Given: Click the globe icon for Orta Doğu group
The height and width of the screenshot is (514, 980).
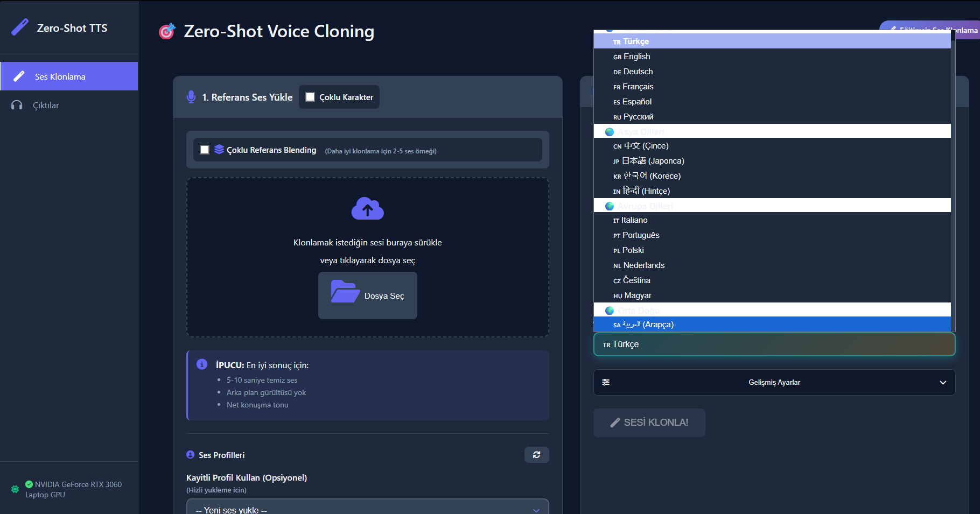Looking at the screenshot, I should [x=610, y=311].
